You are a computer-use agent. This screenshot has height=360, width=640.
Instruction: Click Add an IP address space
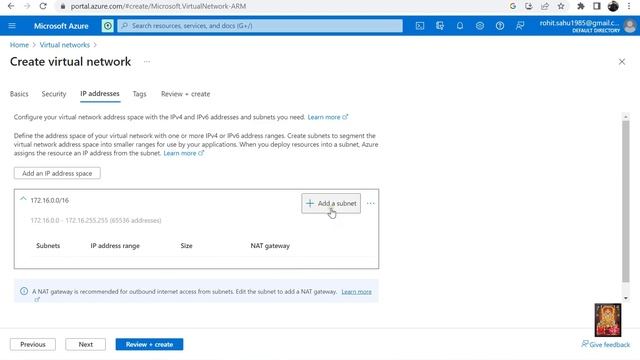[x=57, y=173]
